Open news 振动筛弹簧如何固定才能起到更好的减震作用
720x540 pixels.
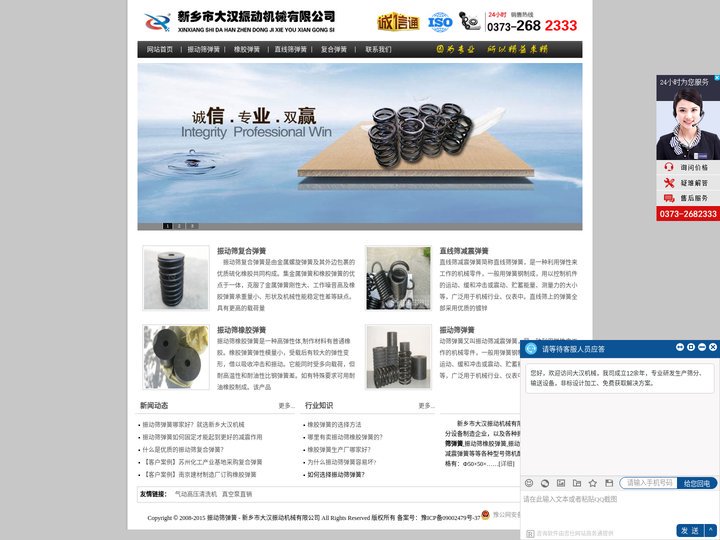click(202, 437)
